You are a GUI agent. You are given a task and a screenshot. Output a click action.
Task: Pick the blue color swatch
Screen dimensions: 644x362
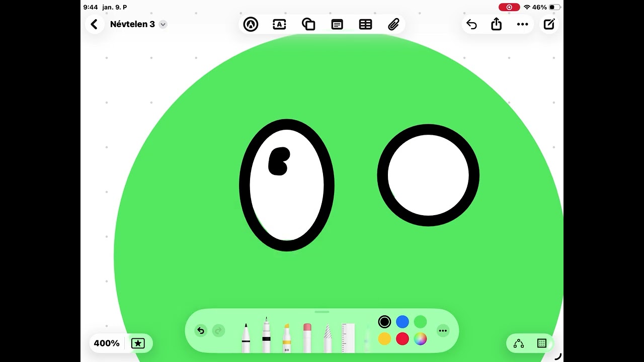pos(403,322)
